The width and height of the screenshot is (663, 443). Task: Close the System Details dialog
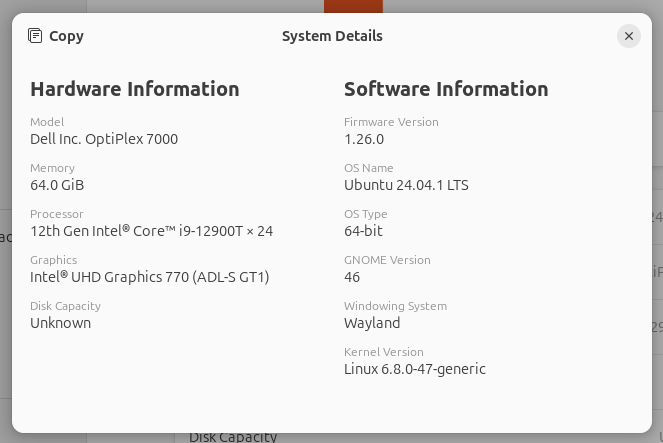pyautogui.click(x=629, y=36)
